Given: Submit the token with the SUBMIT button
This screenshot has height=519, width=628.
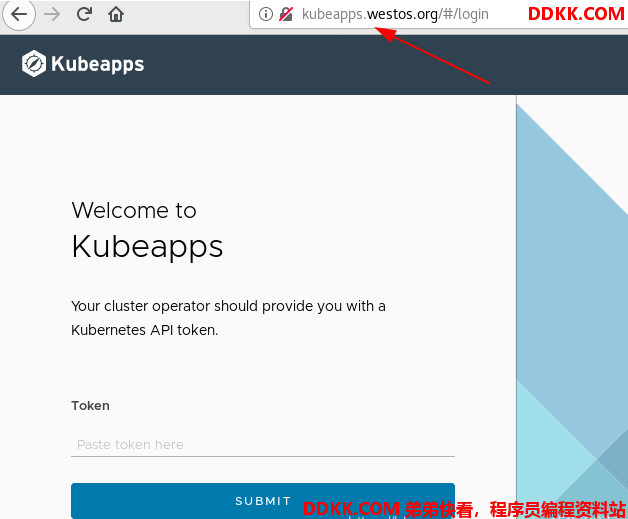Looking at the screenshot, I should click(263, 501).
